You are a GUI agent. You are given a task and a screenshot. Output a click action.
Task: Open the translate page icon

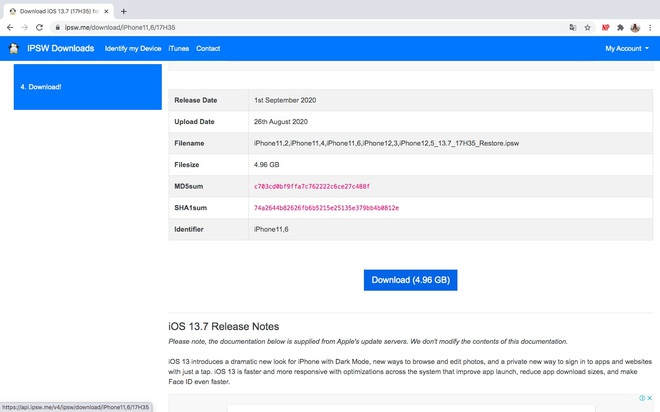click(572, 27)
